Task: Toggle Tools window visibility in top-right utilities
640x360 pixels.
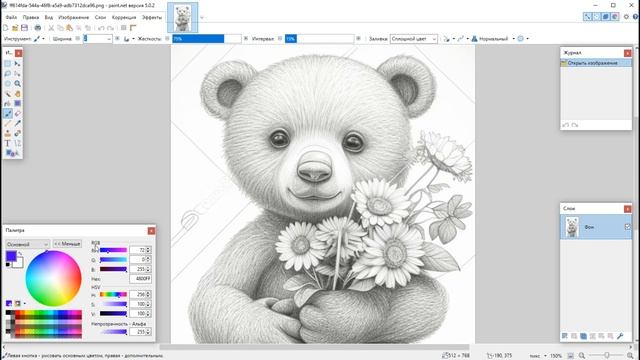Action: [587, 17]
